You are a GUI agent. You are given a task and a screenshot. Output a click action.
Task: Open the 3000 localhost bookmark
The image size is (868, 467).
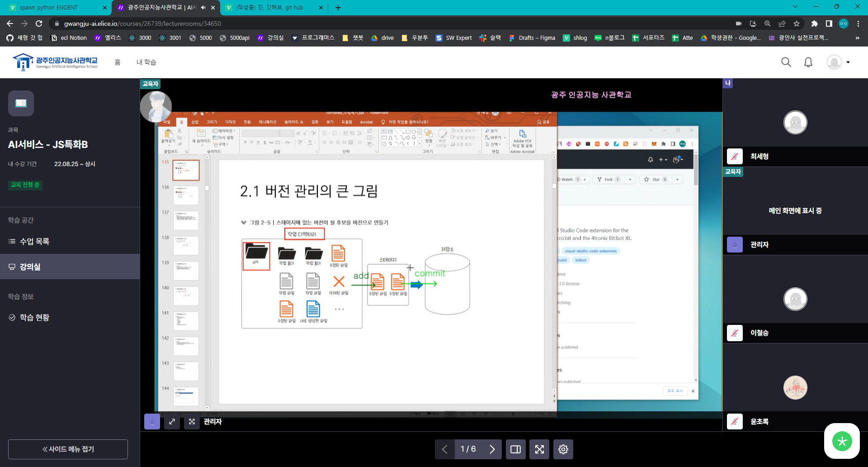[140, 38]
